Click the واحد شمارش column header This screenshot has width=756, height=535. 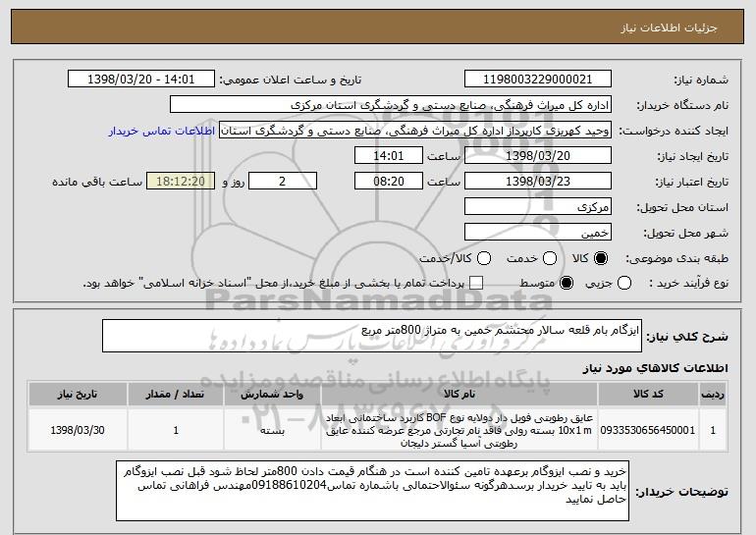click(x=272, y=395)
